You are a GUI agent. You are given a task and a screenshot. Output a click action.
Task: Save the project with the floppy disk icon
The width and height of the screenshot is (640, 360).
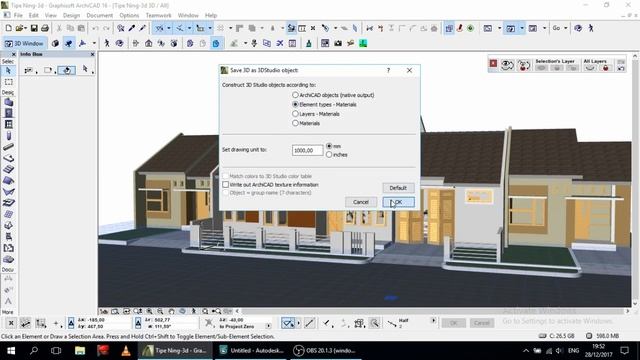tap(34, 28)
